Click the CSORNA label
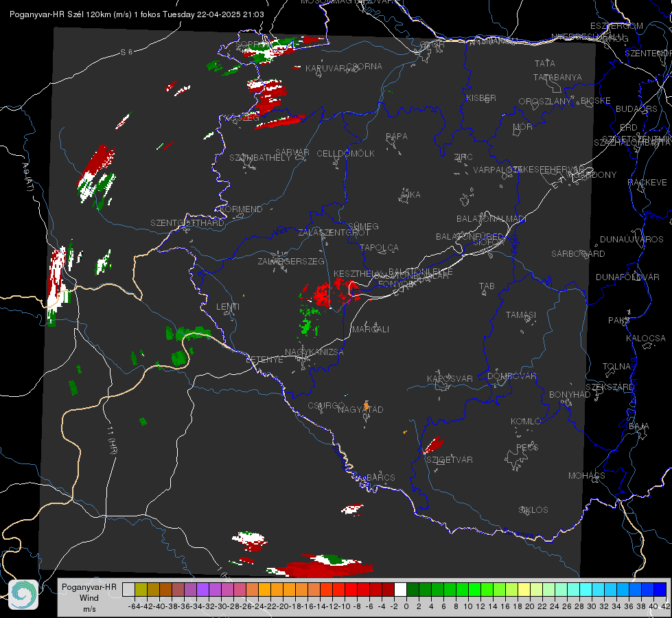 click(364, 67)
